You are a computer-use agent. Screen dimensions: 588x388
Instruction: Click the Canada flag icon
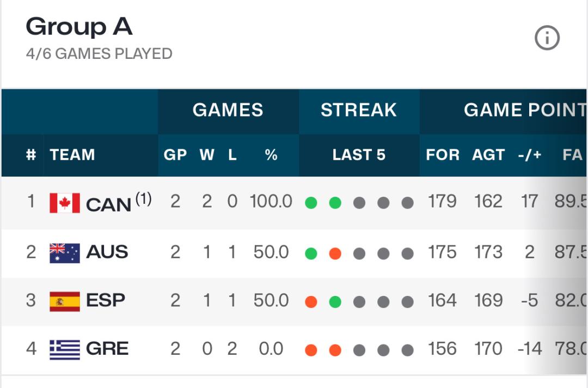click(65, 203)
